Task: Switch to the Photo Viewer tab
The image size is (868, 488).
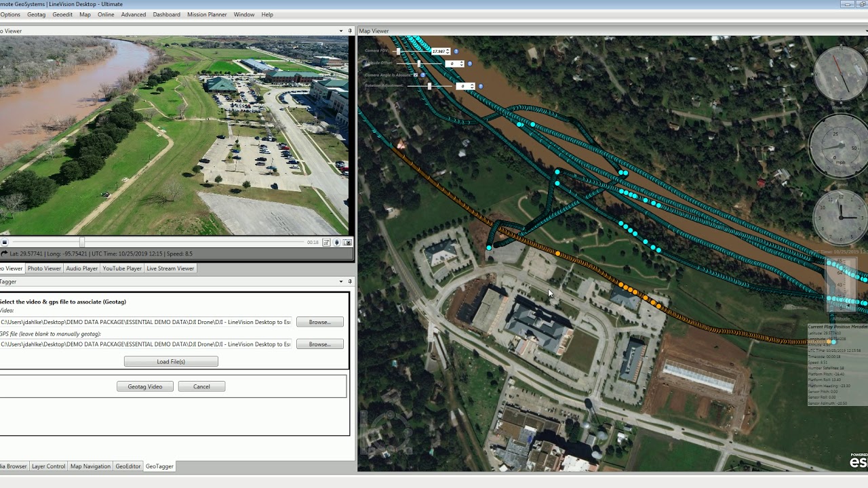Action: tap(44, 268)
